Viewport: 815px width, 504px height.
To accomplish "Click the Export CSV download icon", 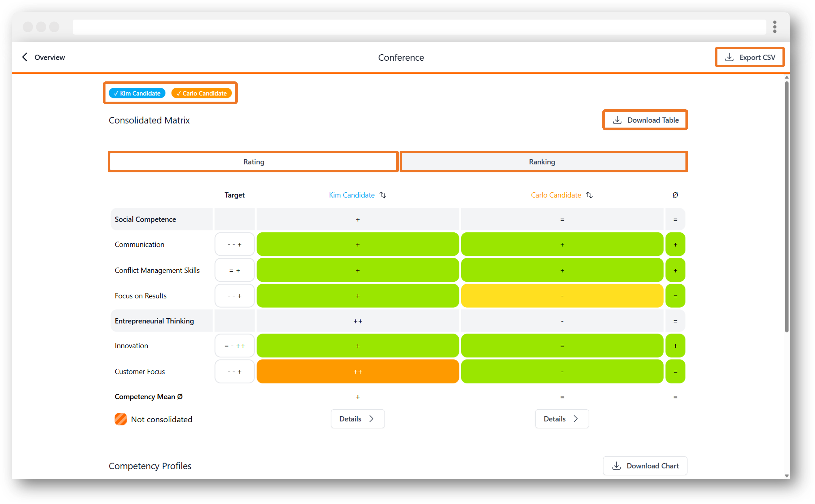I will coord(729,57).
